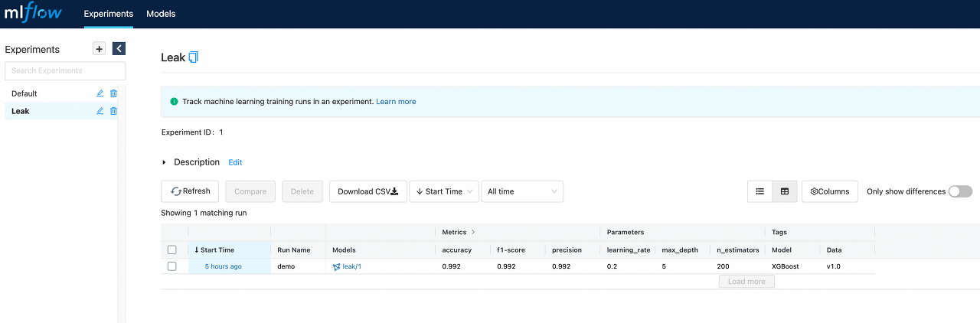Image resolution: width=980 pixels, height=323 pixels.
Task: Click the Load more button
Action: [x=746, y=282]
